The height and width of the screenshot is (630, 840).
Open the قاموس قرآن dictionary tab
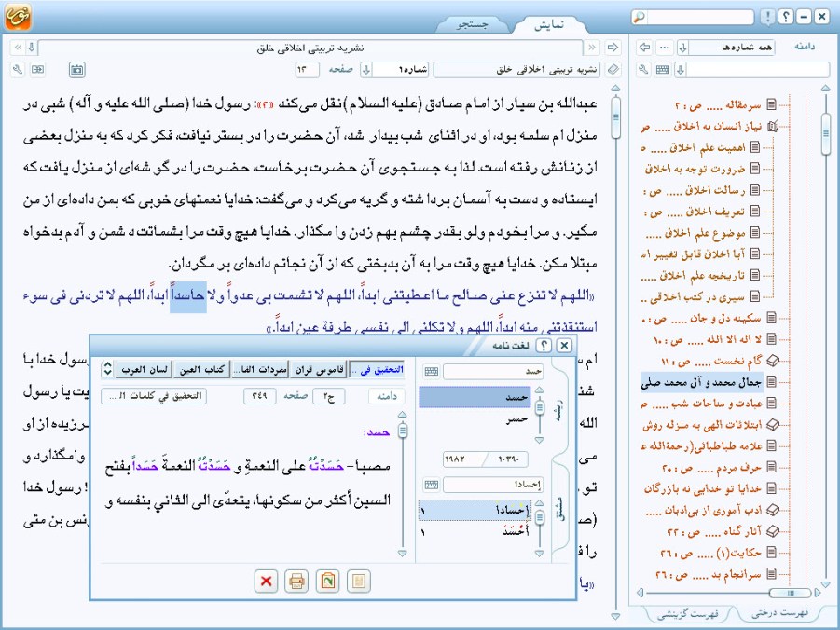pos(319,369)
